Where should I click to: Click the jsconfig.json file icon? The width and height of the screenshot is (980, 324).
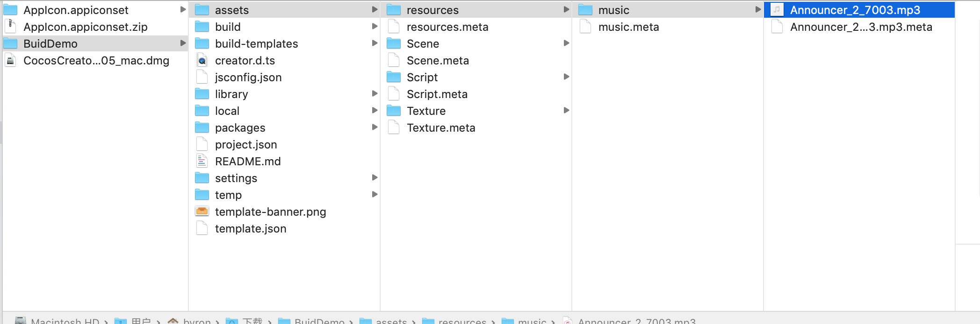(202, 77)
